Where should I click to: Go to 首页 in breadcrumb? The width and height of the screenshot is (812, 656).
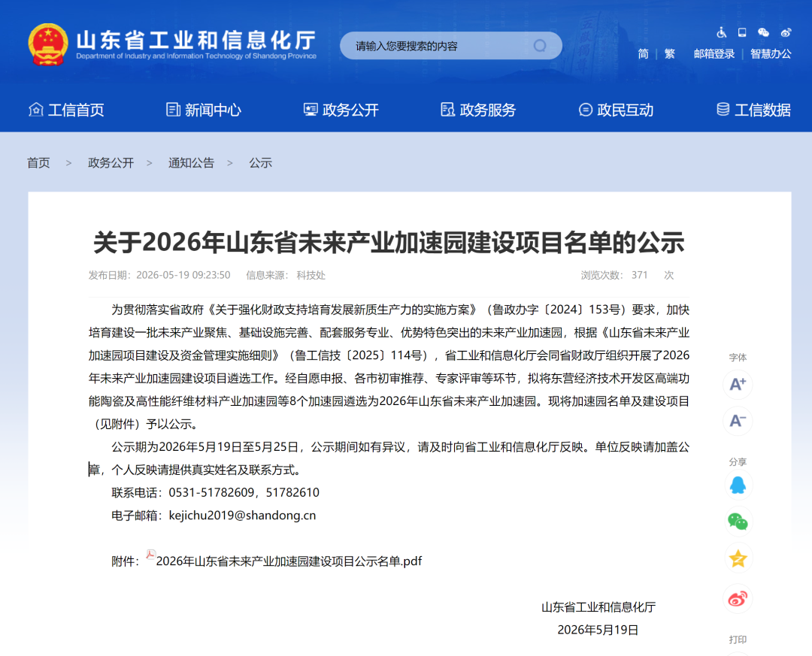pyautogui.click(x=38, y=163)
